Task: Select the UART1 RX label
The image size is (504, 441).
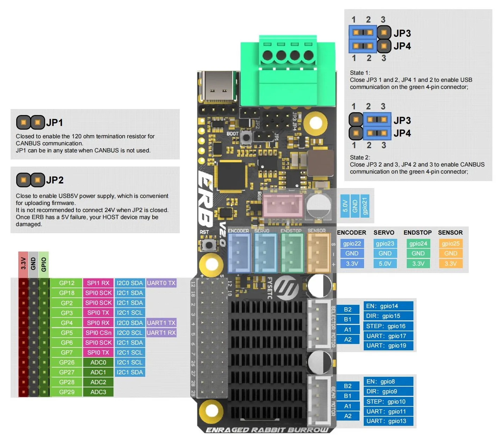Action: tap(161, 333)
